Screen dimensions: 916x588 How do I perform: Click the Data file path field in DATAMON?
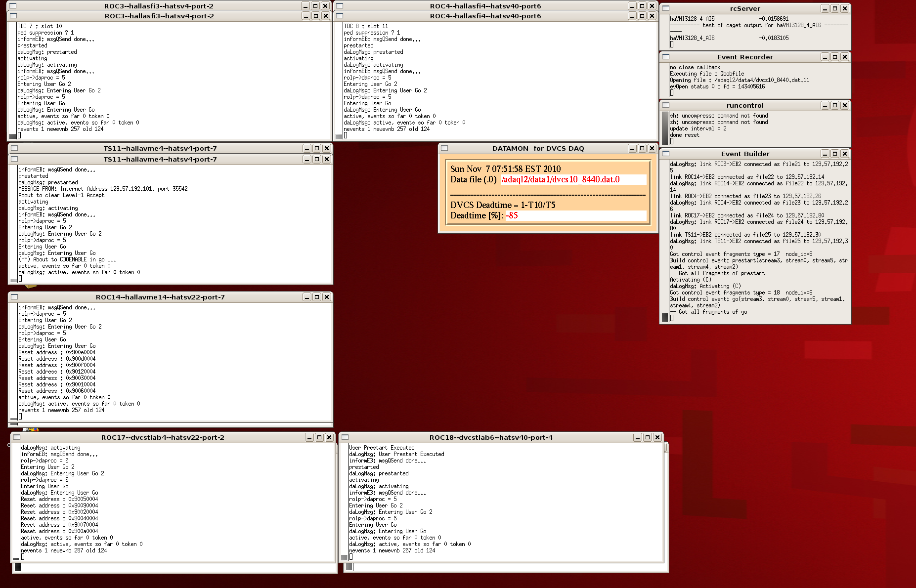pos(573,179)
